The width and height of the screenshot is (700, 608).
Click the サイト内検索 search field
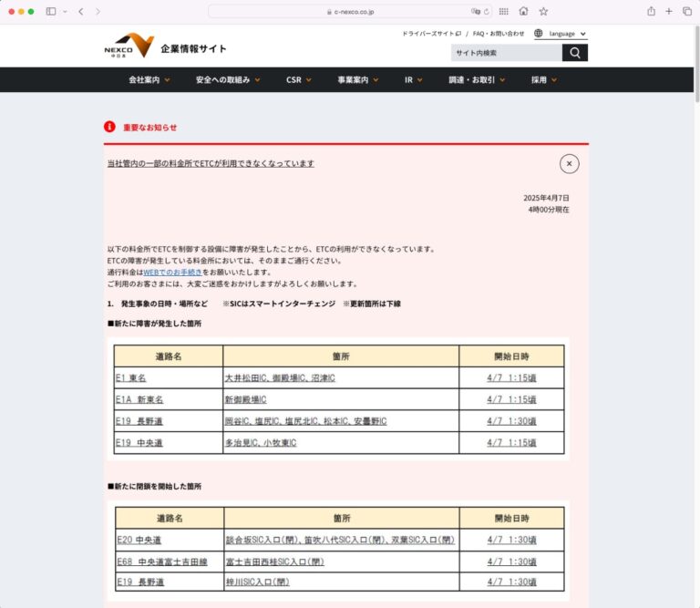[x=506, y=53]
